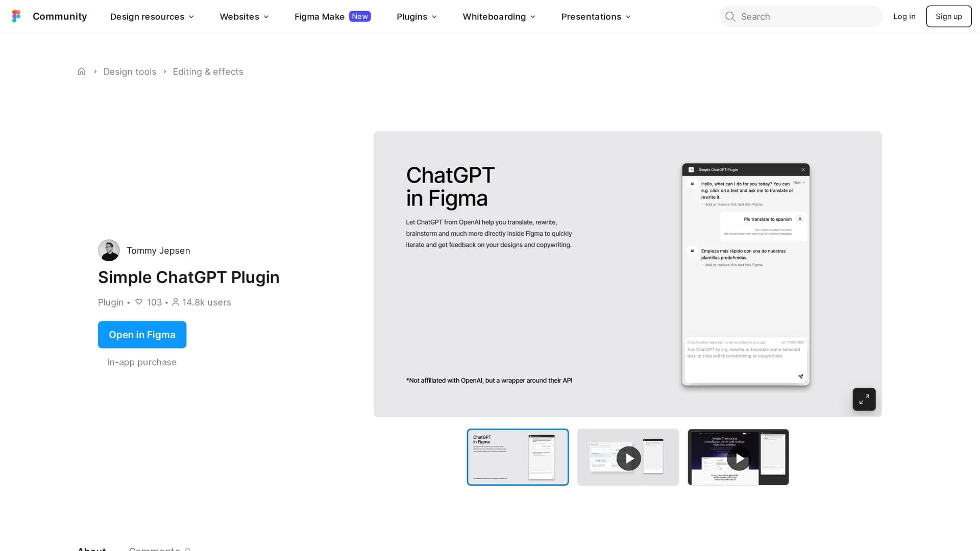Click the Figma logo icon
This screenshot has height=551, width=980.
(16, 16)
